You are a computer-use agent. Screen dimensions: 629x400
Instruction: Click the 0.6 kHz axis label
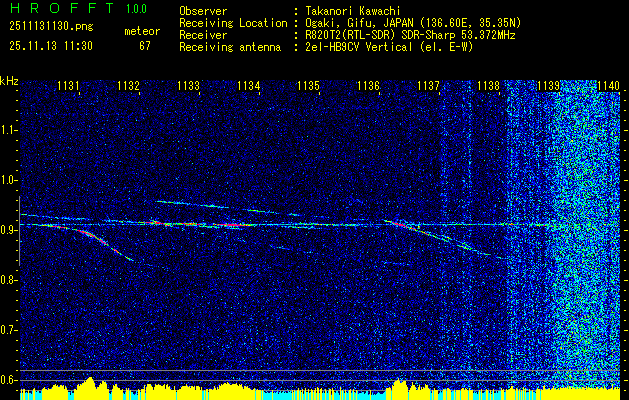[9, 380]
